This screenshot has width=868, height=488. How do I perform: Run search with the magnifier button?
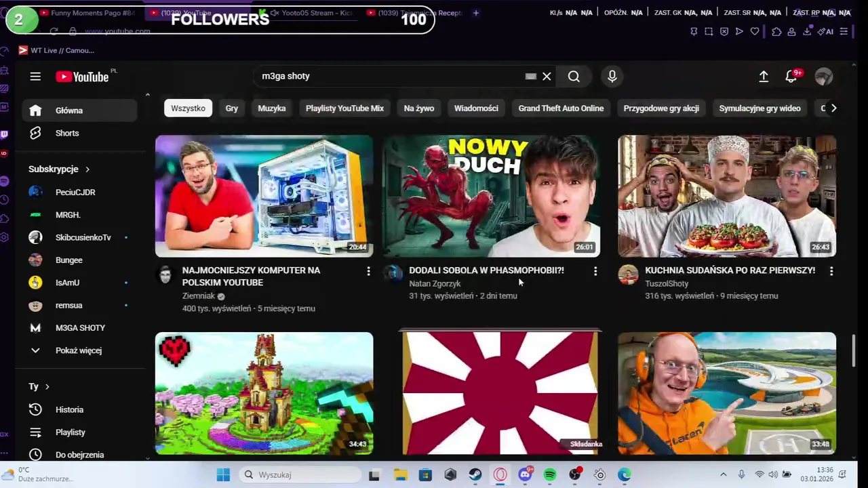574,77
